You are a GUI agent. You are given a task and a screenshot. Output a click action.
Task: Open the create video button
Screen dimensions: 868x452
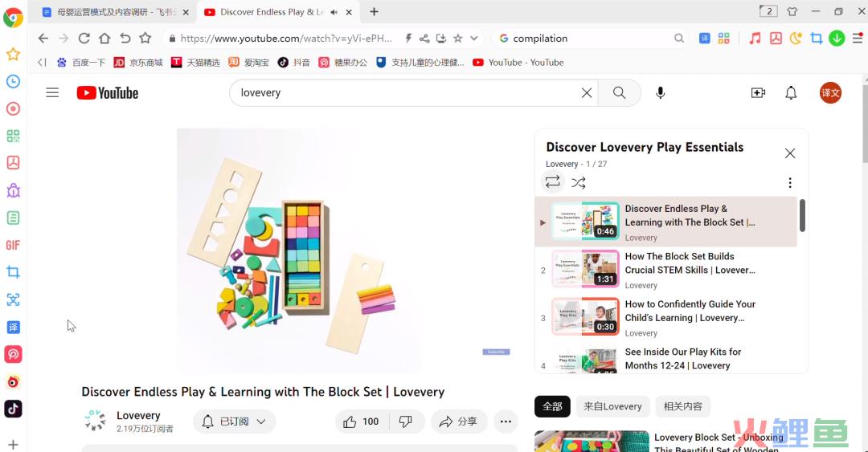click(x=758, y=93)
